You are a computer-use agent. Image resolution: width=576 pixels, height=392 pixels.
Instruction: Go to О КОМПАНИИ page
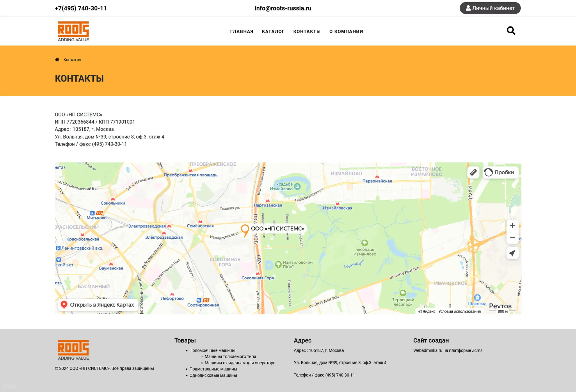(346, 31)
